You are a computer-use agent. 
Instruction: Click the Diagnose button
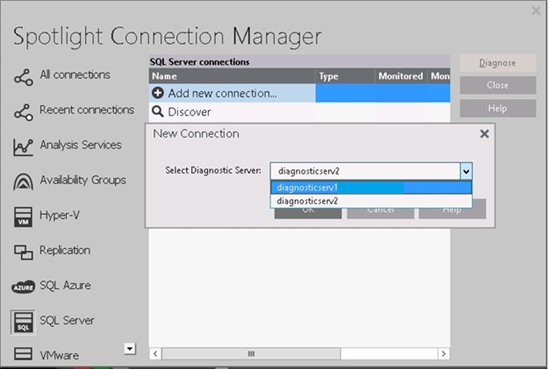[498, 63]
